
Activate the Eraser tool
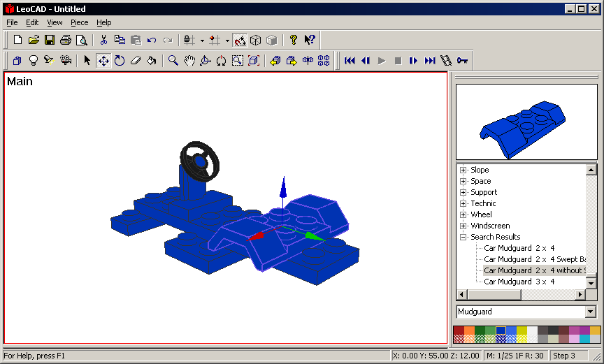(x=136, y=61)
